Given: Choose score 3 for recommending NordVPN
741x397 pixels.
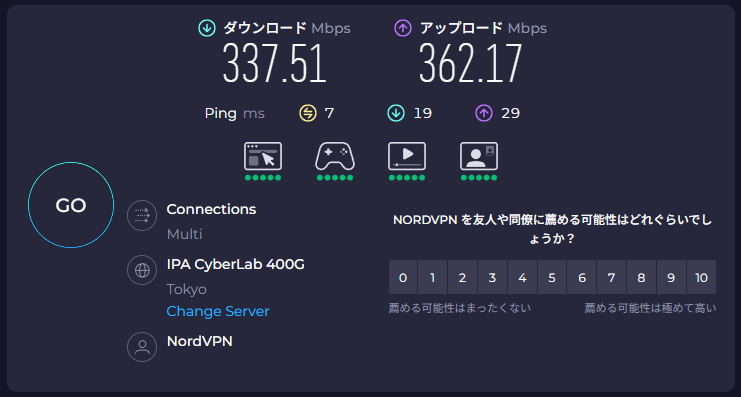Looking at the screenshot, I should (x=492, y=277).
